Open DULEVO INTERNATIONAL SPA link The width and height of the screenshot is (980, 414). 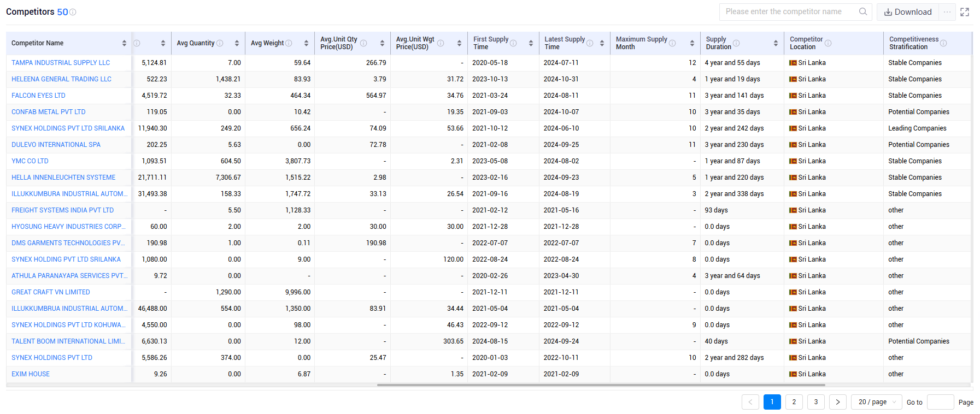[56, 145]
